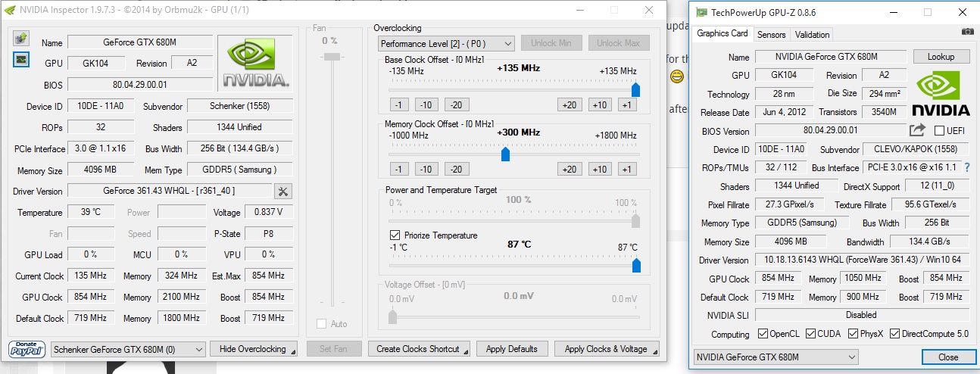The width and height of the screenshot is (980, 374).
Task: Click the Temperature value 39 °C
Action: (x=91, y=213)
